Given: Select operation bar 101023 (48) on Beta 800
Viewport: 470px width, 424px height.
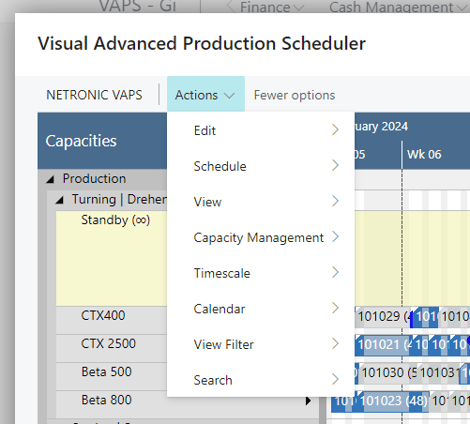Looking at the screenshot, I should click(393, 401).
